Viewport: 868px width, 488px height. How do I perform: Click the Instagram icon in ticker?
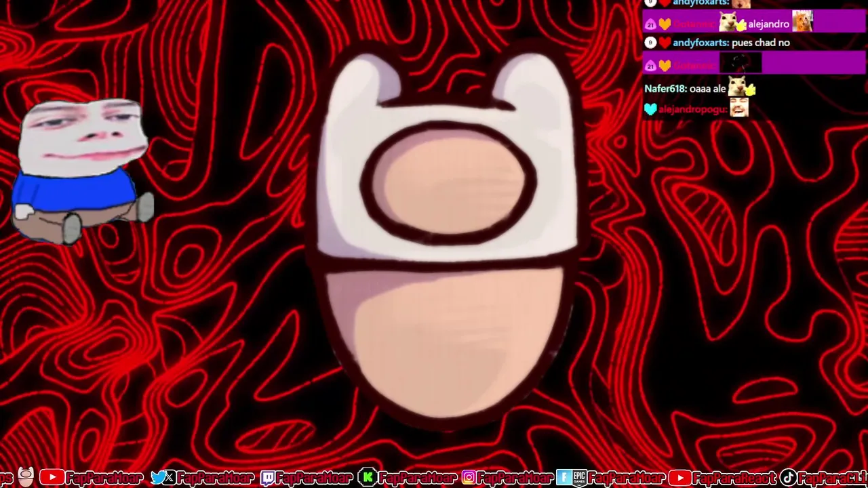pyautogui.click(x=469, y=478)
